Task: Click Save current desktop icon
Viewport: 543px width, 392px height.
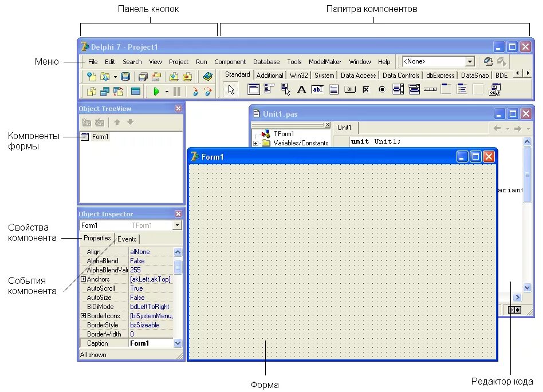Action: coord(488,62)
